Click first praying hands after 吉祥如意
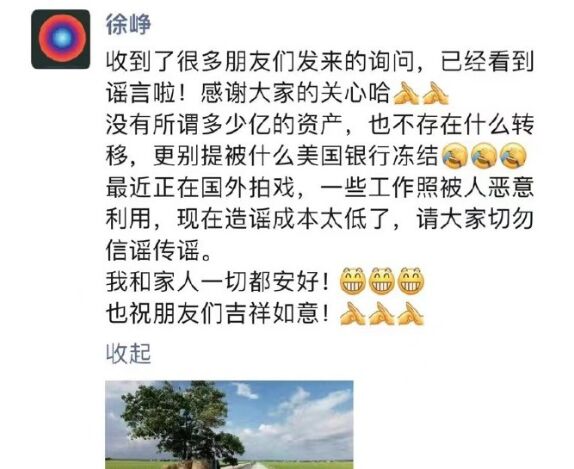Viewport: 574px width, 469px height. pos(353,314)
